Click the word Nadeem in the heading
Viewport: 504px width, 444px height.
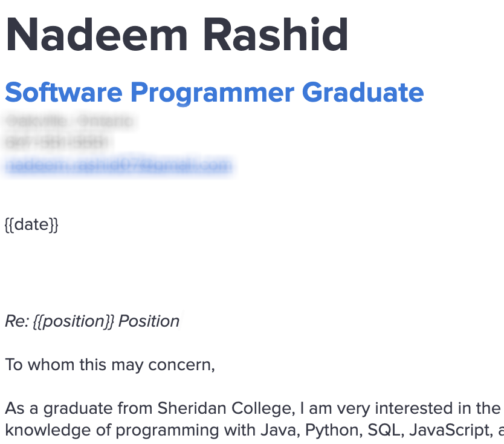pos(97,34)
